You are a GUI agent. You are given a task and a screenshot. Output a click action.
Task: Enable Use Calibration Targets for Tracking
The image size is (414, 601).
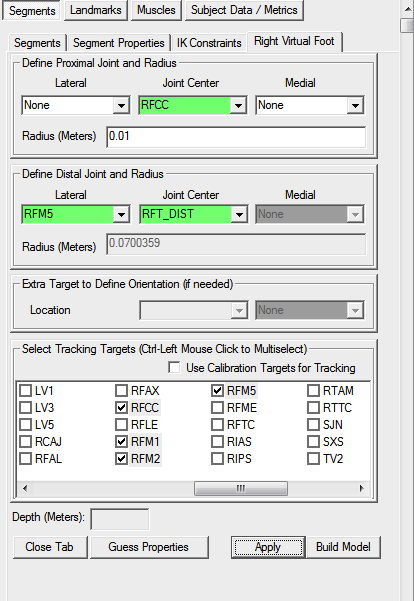coord(174,368)
